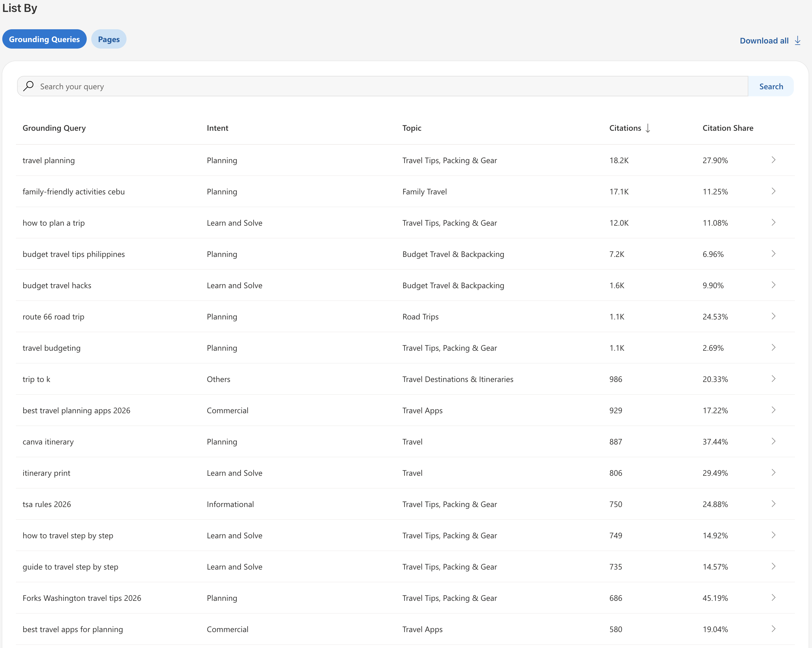Open details chevron for canva itinerary

(773, 441)
